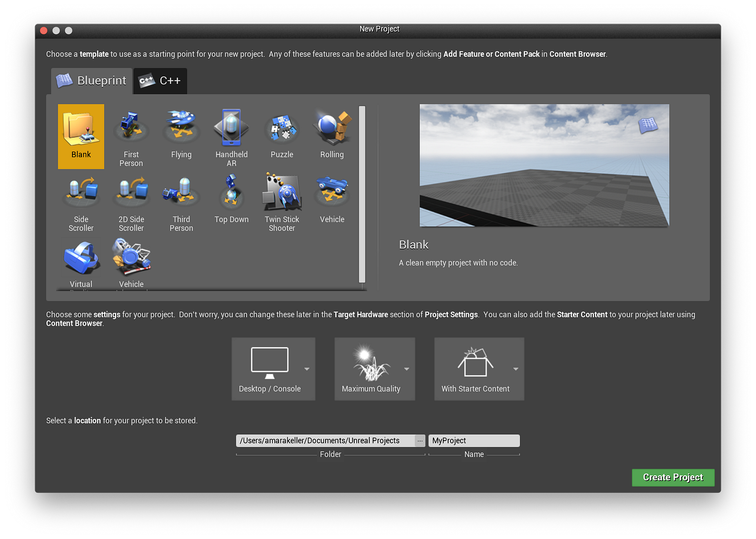Browse for a project folder using the ellipsis button

coord(420,440)
